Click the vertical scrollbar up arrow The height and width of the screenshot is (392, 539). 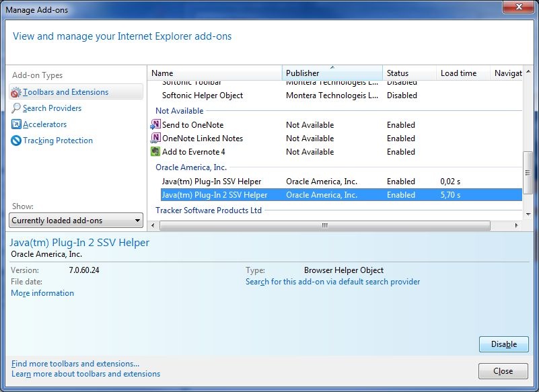(528, 72)
